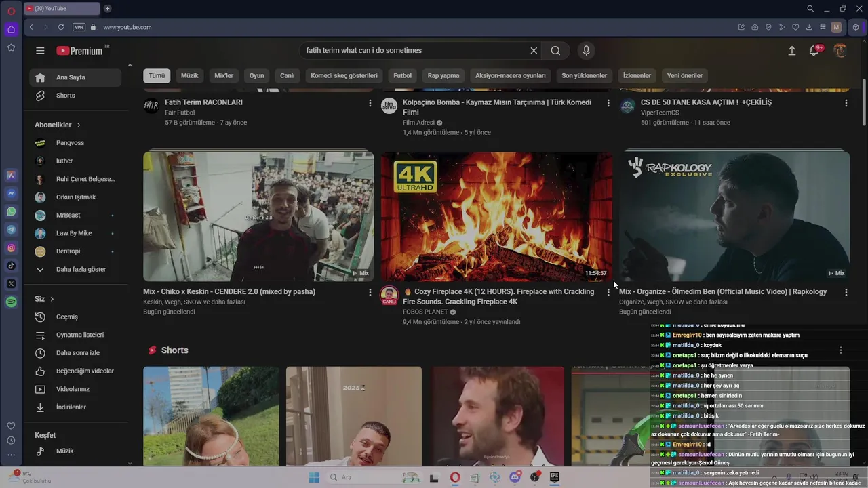Open the Law By Mike channel
868x488 pixels.
[x=75, y=233]
